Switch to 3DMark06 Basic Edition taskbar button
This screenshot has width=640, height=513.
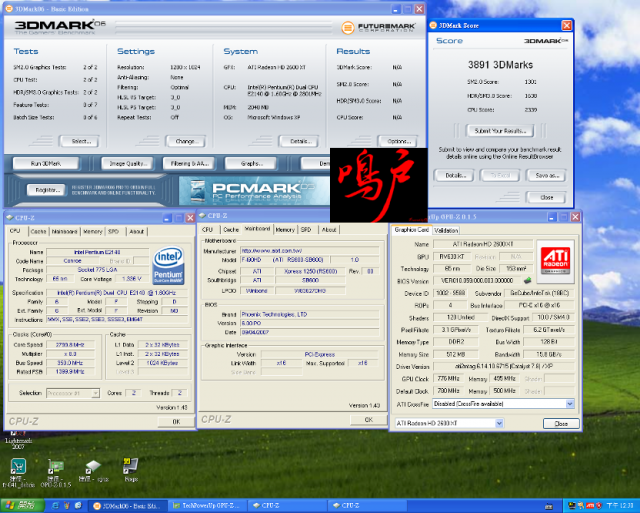coord(129,506)
